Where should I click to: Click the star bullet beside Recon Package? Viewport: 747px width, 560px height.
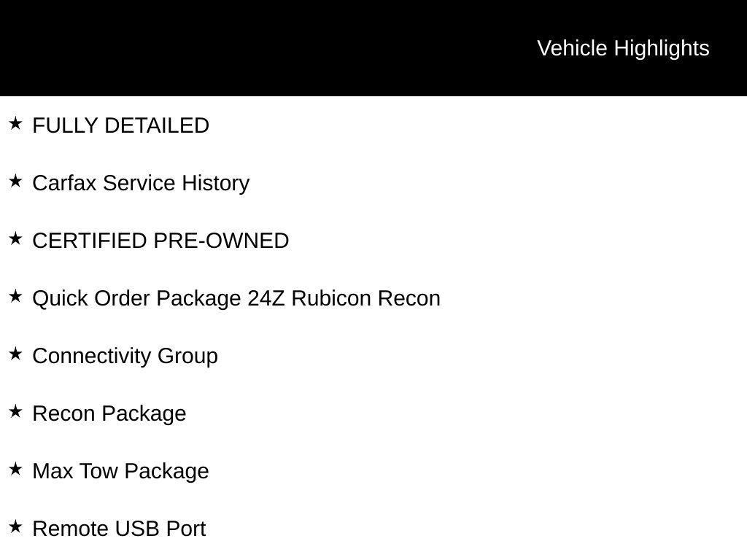point(15,412)
